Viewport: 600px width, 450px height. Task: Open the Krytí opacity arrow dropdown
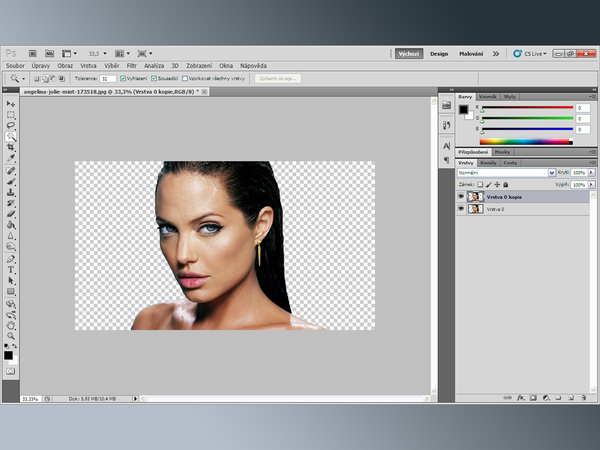592,172
